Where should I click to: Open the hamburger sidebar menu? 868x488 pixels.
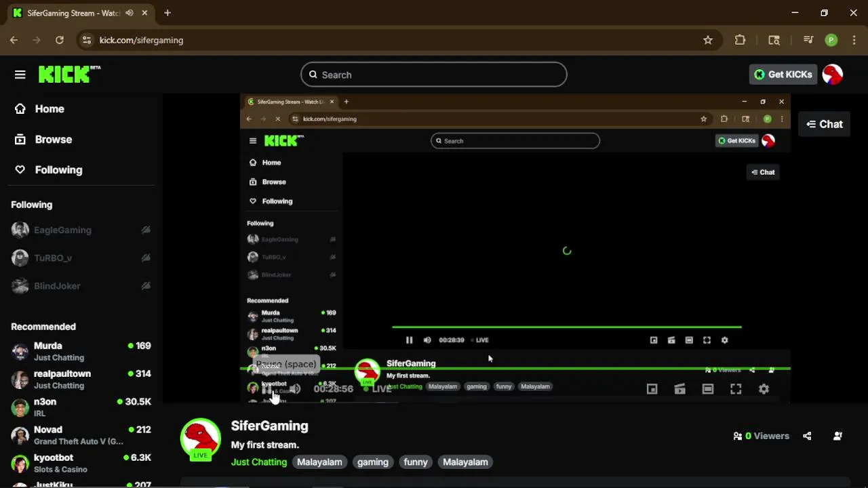click(20, 75)
